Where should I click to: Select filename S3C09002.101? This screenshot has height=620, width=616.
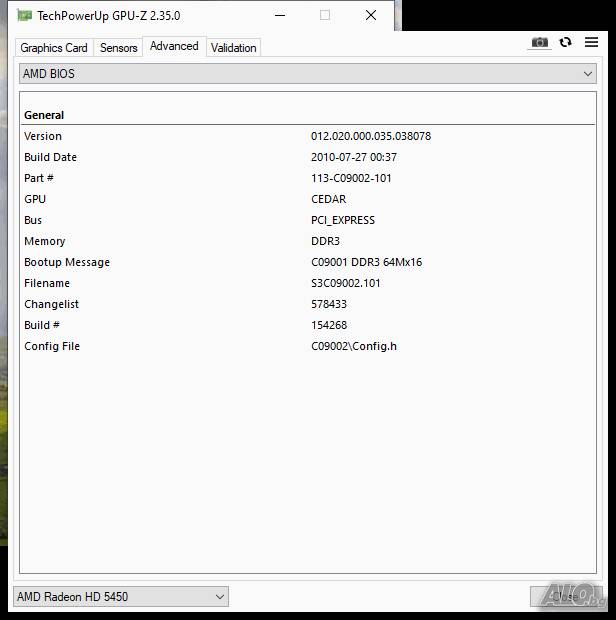(346, 283)
